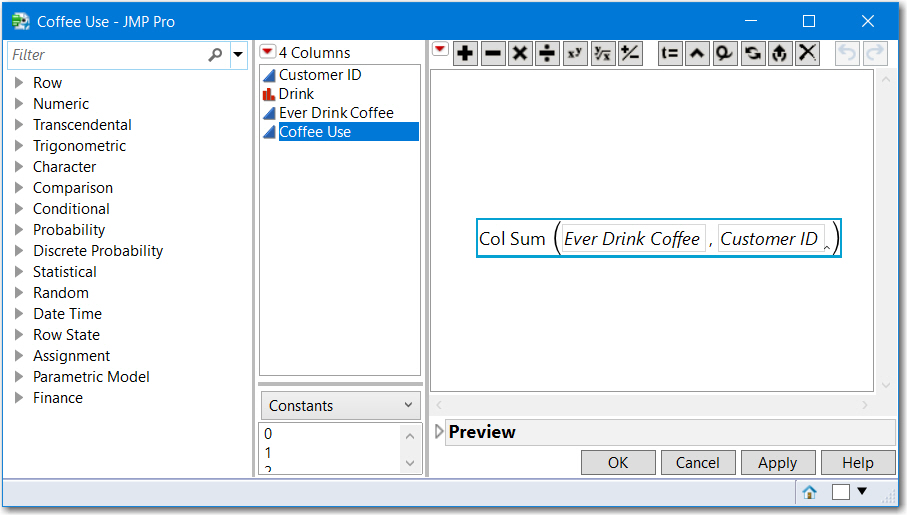
Task: Expand the Conditional function group
Action: [x=19, y=208]
